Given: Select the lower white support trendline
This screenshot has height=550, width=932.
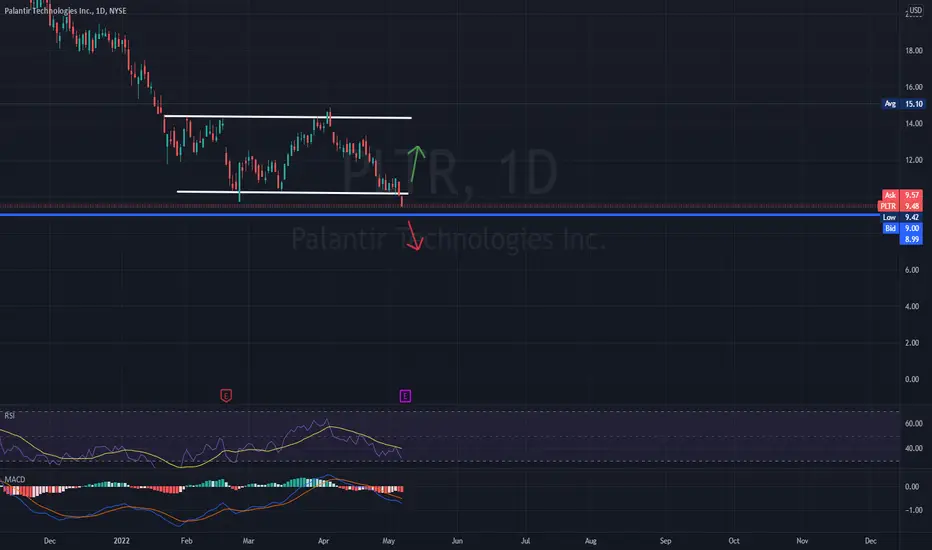Looking at the screenshot, I should (x=292, y=193).
